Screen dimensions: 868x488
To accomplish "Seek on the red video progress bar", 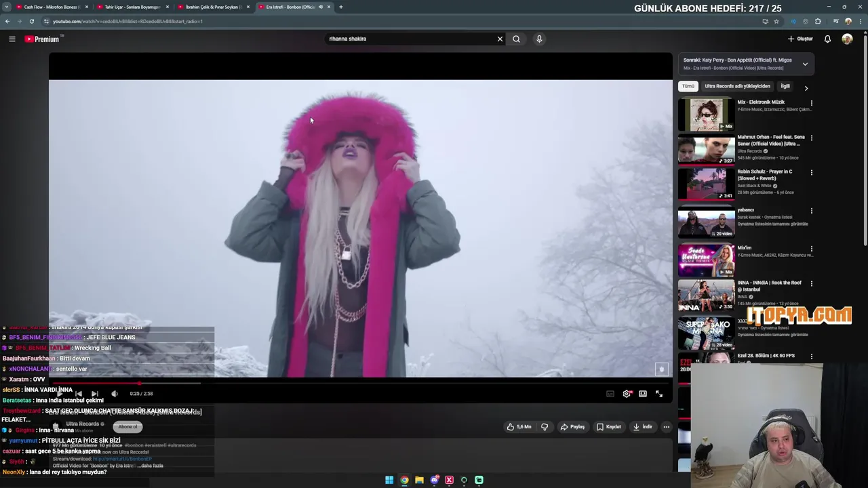I will click(360, 384).
